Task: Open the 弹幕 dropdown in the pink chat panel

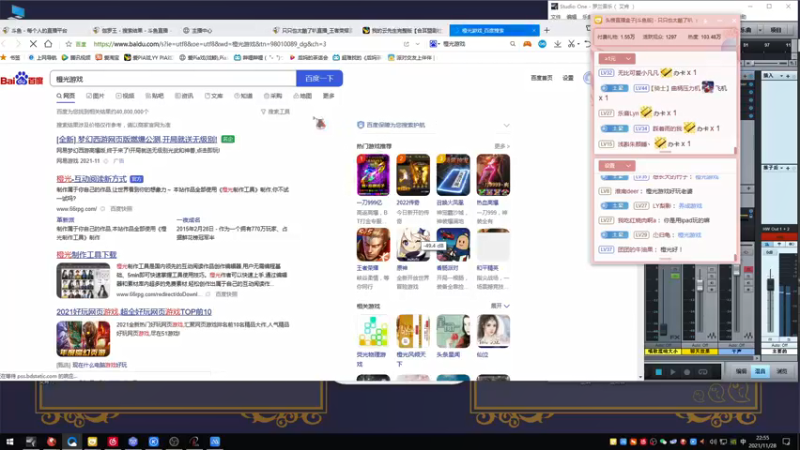Action: point(616,166)
